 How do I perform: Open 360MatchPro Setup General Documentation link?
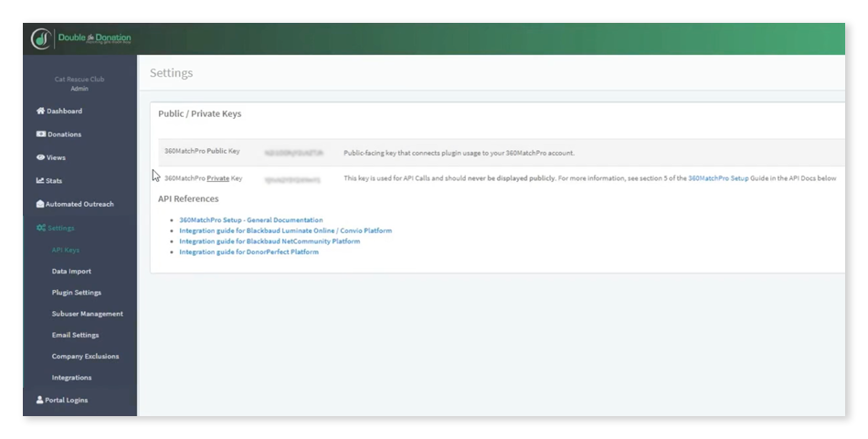click(x=250, y=220)
